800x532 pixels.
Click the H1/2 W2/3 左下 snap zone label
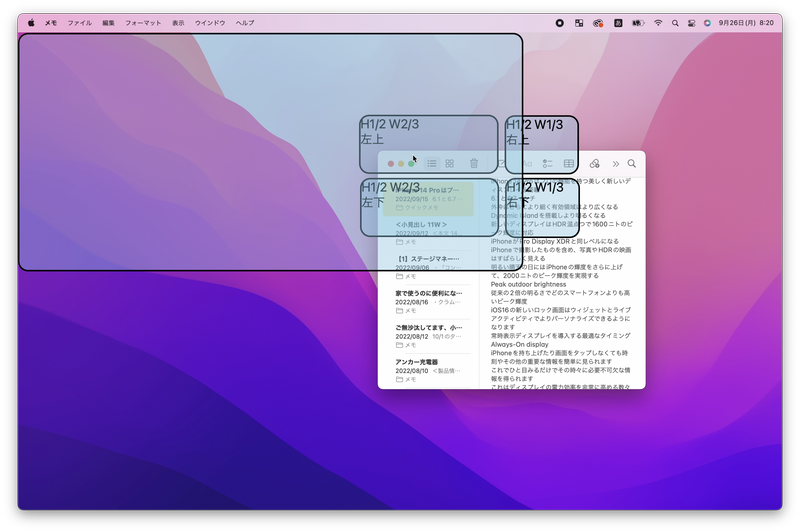391,194
